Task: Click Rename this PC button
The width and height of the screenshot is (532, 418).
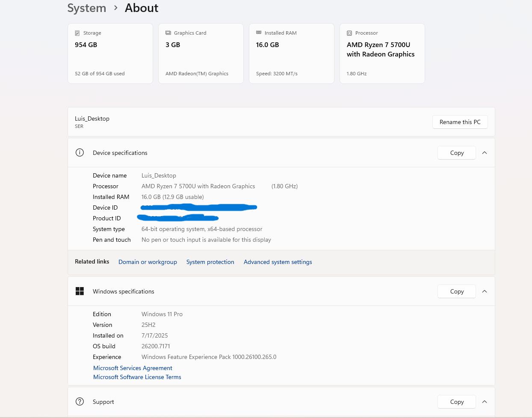Action: coord(460,122)
